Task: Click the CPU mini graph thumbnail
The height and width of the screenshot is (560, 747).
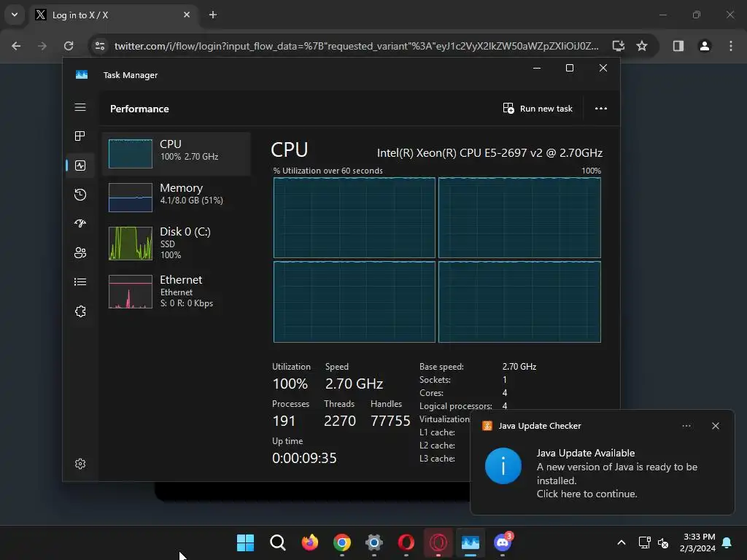Action: click(131, 154)
